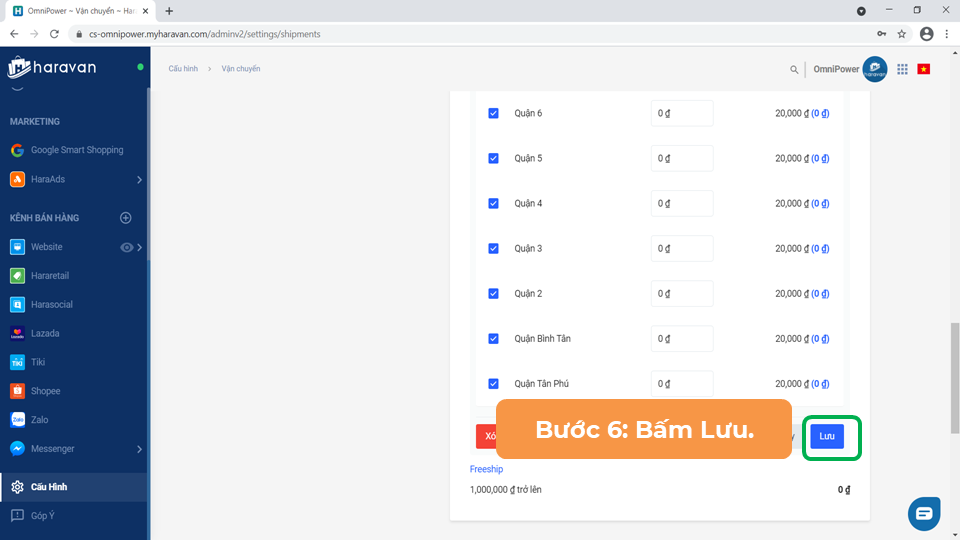The width and height of the screenshot is (960, 540).
Task: Edit Quận 5 fee input field
Action: pyautogui.click(x=682, y=159)
